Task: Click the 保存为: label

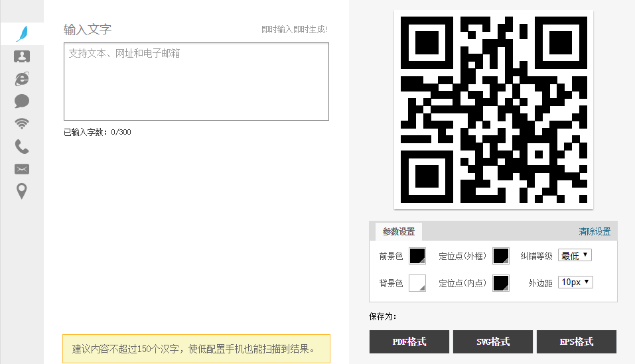Action: (382, 316)
